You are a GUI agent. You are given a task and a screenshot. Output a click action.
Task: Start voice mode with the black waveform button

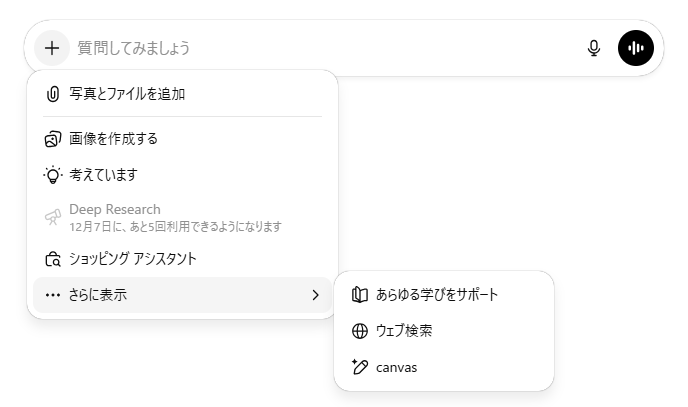[635, 48]
